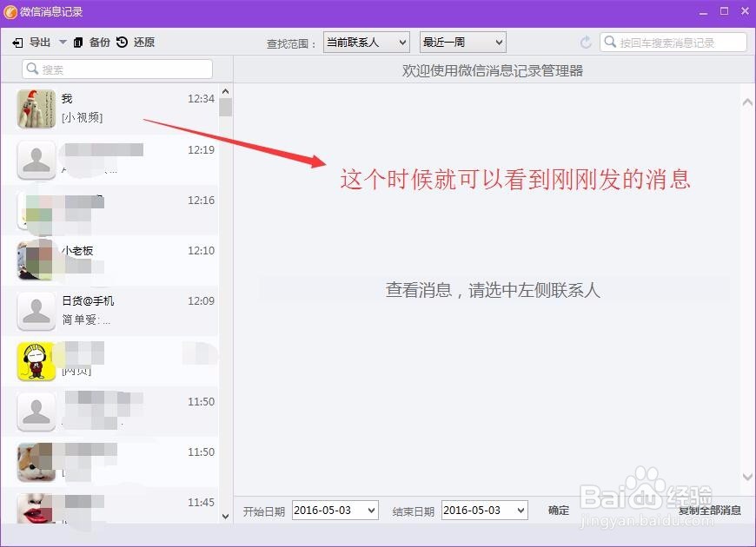This screenshot has width=756, height=547.
Task: Open the 开始日期 date dropdown
Action: coord(335,511)
